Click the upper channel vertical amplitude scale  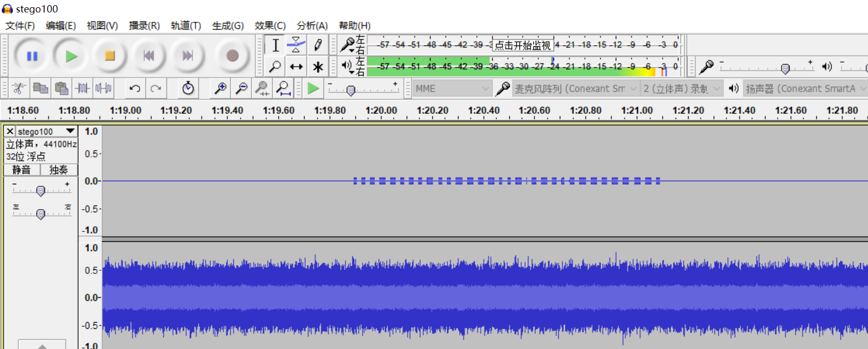(x=91, y=181)
